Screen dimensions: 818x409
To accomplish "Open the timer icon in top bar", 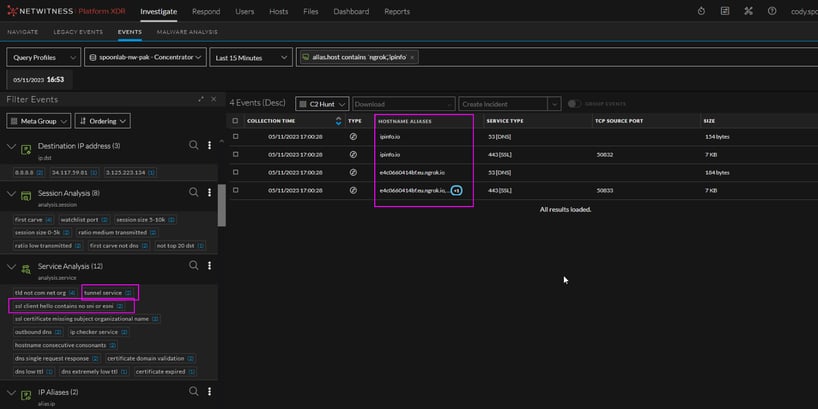I will click(700, 11).
